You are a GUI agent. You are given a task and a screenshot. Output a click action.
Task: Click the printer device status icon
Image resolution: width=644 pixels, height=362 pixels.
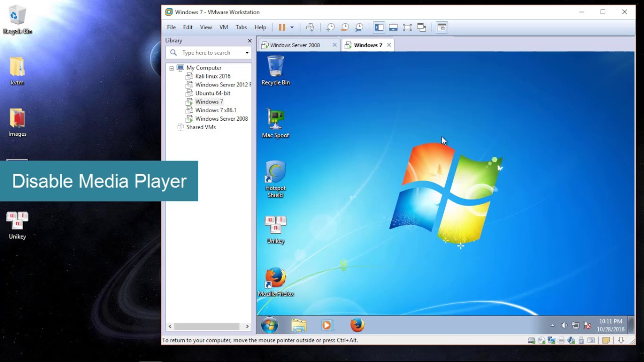click(561, 340)
